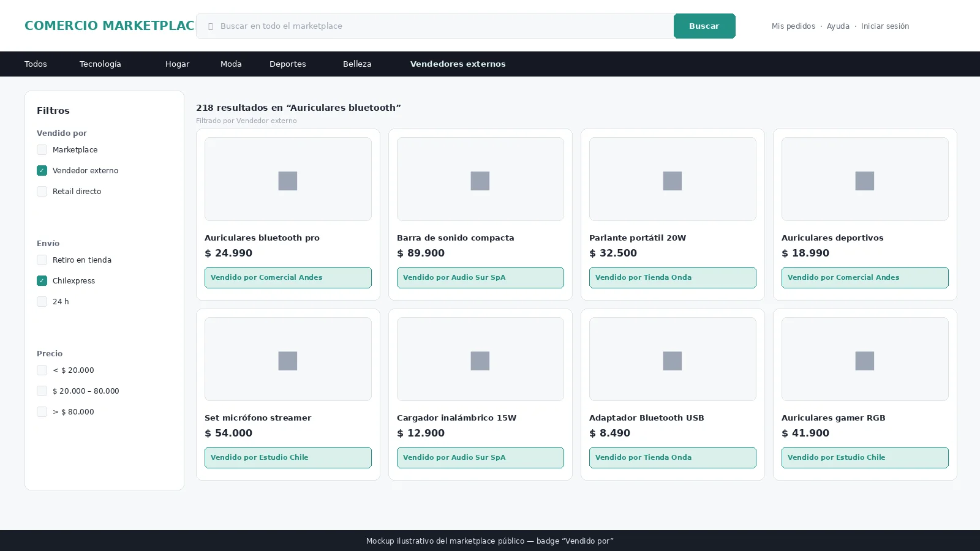Open the Tecnología category menu
This screenshot has height=551, width=980.
100,64
